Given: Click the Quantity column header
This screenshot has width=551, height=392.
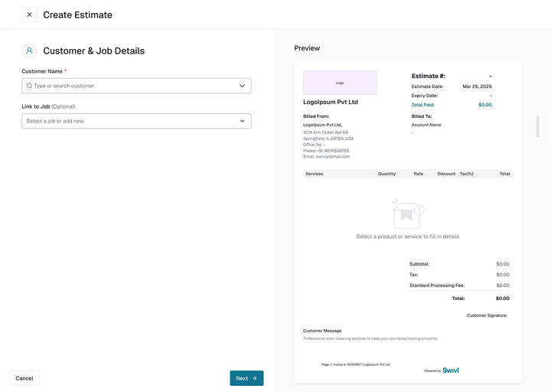Looking at the screenshot, I should coord(386,174).
